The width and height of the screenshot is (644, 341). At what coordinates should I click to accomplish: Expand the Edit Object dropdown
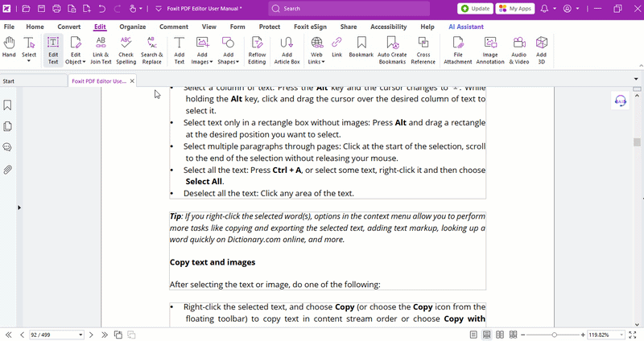(84, 62)
